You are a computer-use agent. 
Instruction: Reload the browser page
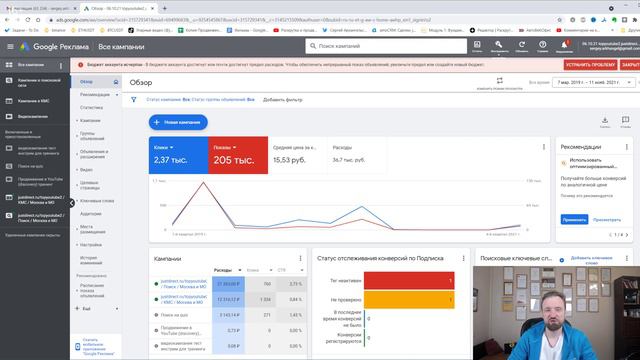[28, 20]
